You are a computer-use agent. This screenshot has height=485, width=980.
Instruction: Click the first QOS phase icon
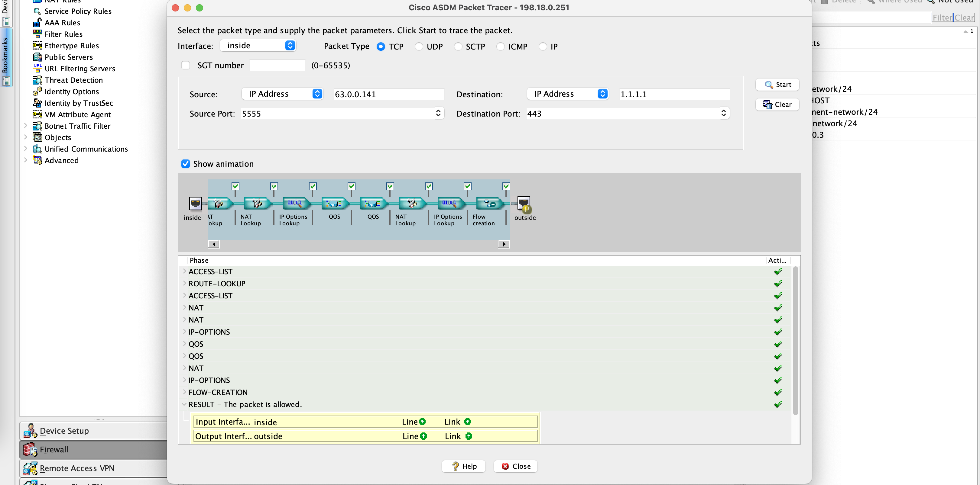pos(334,204)
